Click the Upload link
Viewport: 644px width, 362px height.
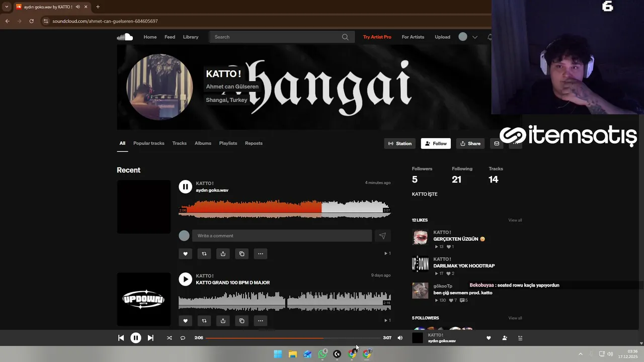pyautogui.click(x=442, y=37)
